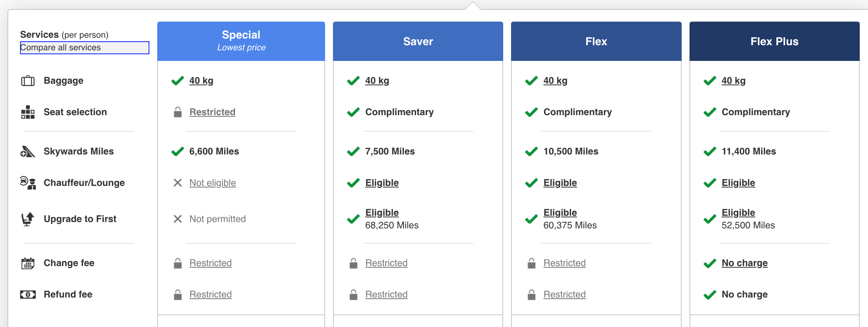Open Flex Plus No charge change fee link

coord(745,263)
